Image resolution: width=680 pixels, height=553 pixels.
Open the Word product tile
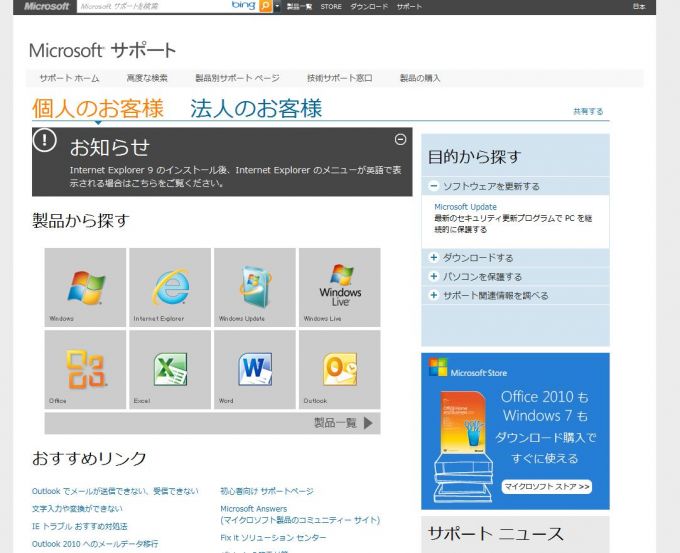tap(255, 370)
